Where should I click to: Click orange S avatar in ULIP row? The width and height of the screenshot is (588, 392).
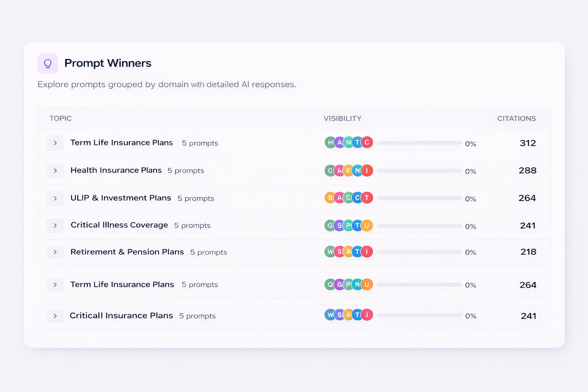click(x=330, y=198)
